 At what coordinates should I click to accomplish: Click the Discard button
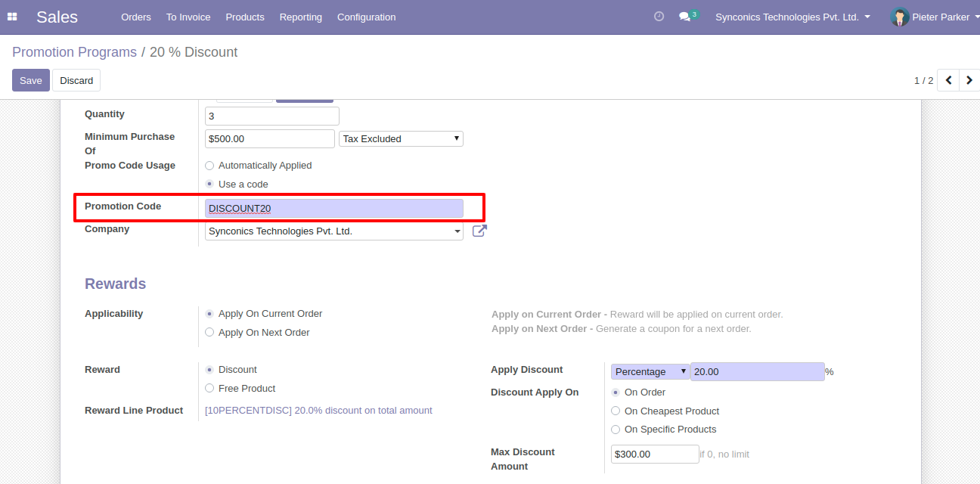pos(76,80)
